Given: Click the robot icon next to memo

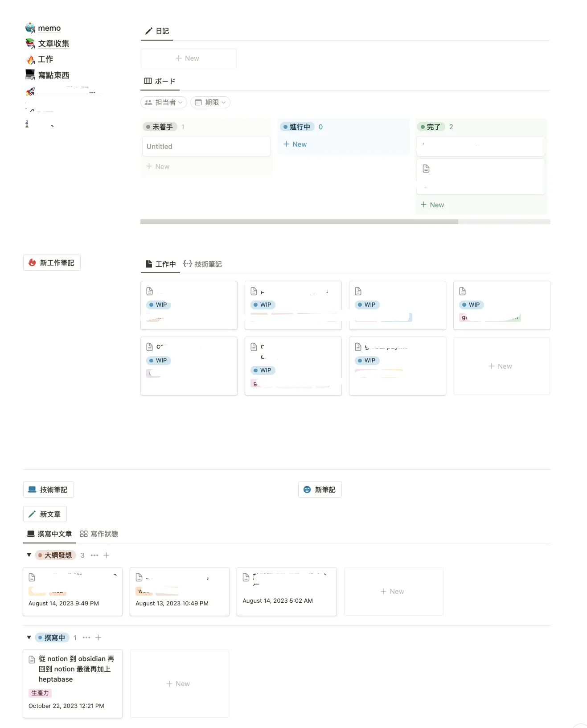Looking at the screenshot, I should coord(30,28).
